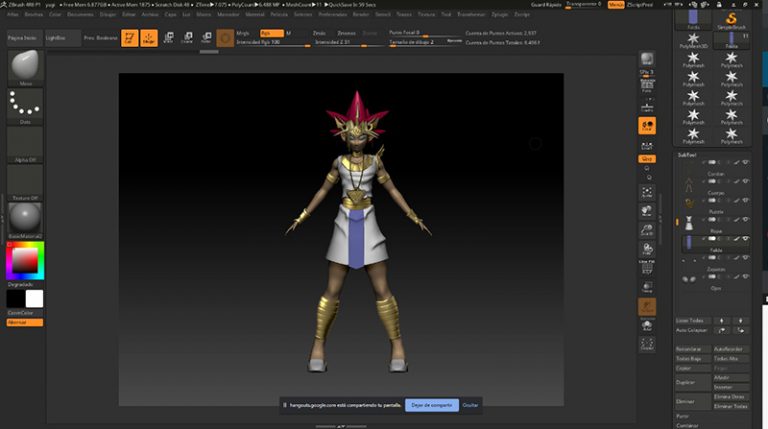Enable the Zmás sculpt mode
The height and width of the screenshot is (429, 768).
click(x=319, y=33)
